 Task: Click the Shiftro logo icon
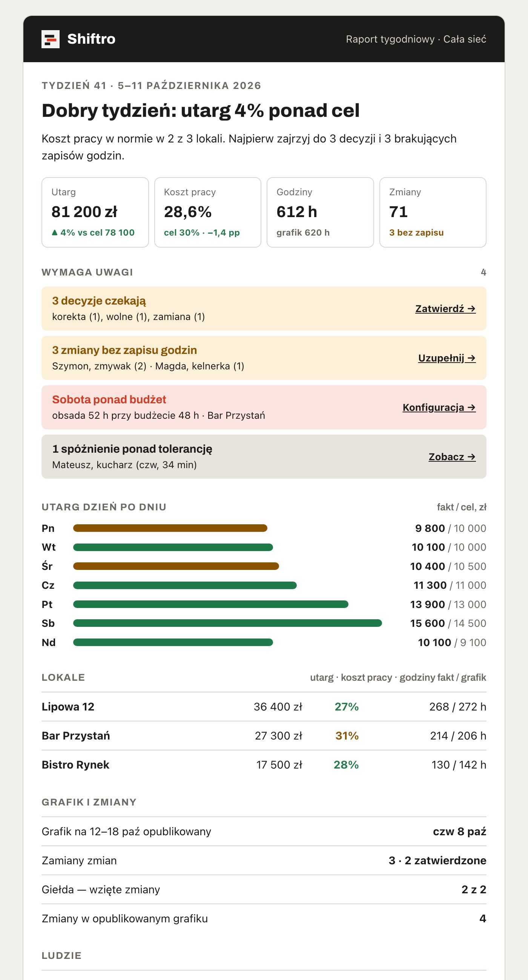50,39
